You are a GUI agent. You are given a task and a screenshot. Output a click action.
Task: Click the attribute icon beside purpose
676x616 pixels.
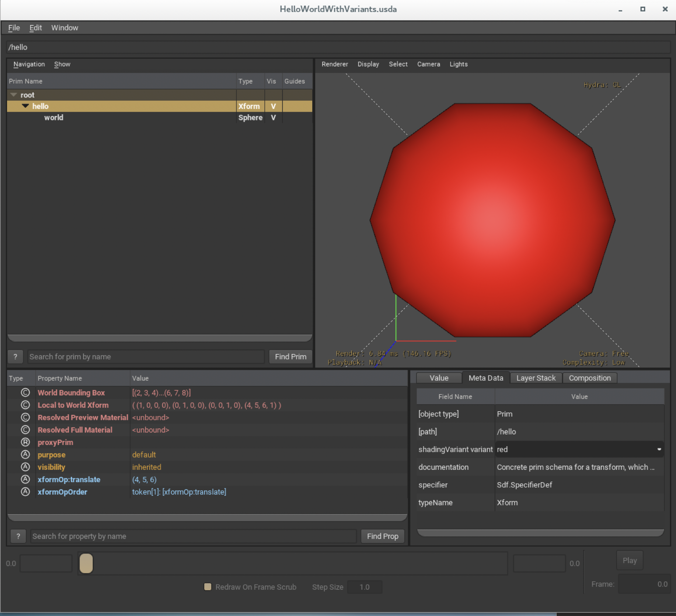(25, 455)
